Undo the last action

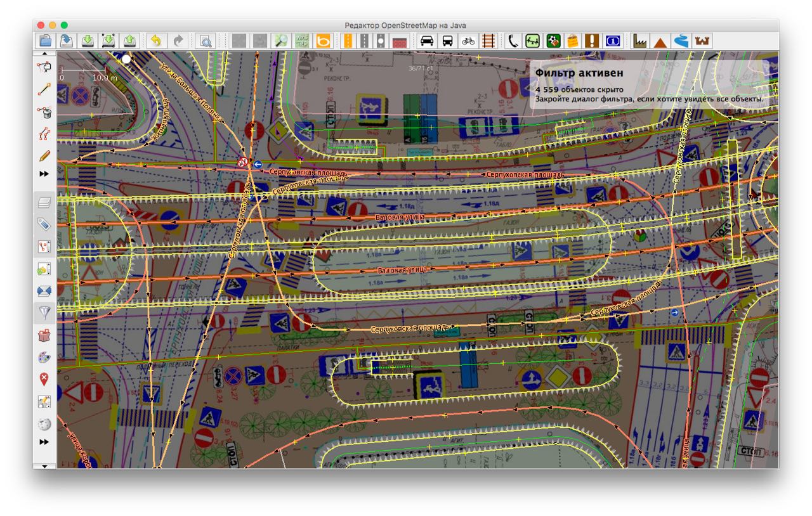click(157, 41)
